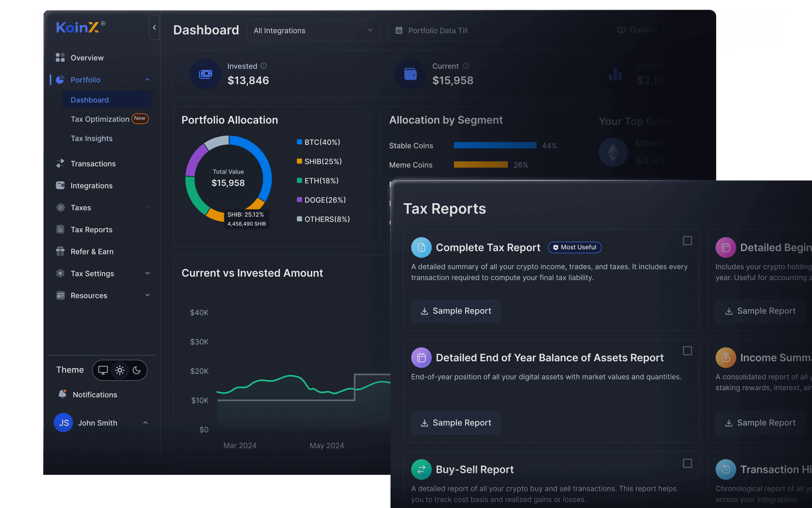Click the Stable Coins allocation bar
812x508 pixels.
coord(495,145)
